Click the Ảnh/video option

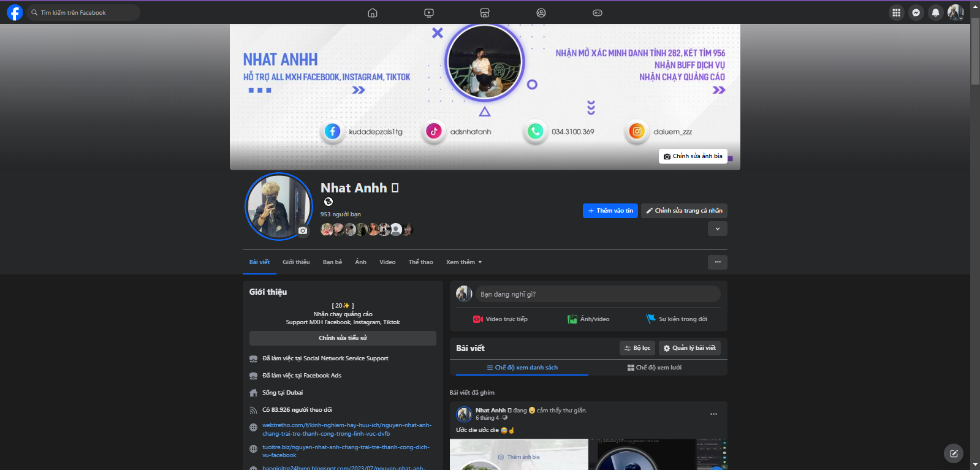[x=588, y=319]
